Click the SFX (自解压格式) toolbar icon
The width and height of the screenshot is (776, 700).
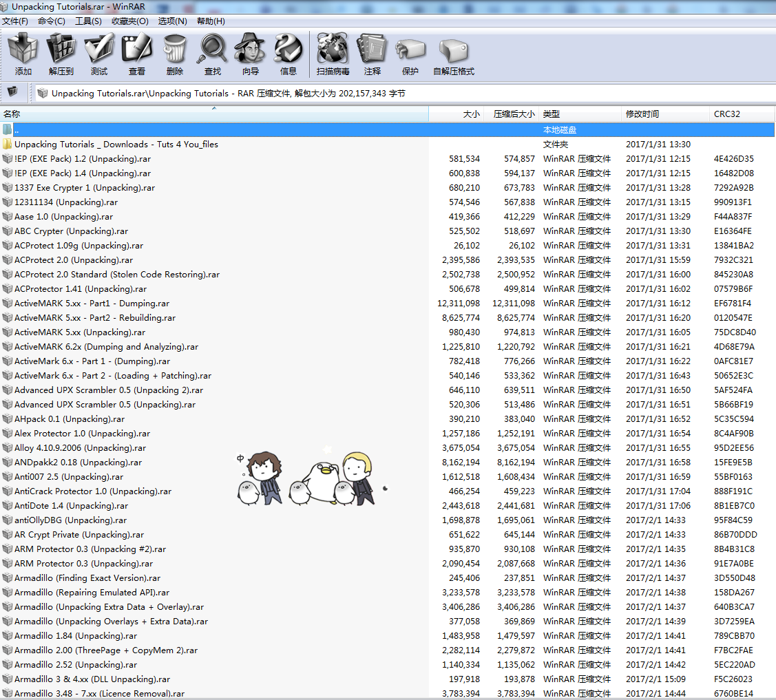point(453,50)
